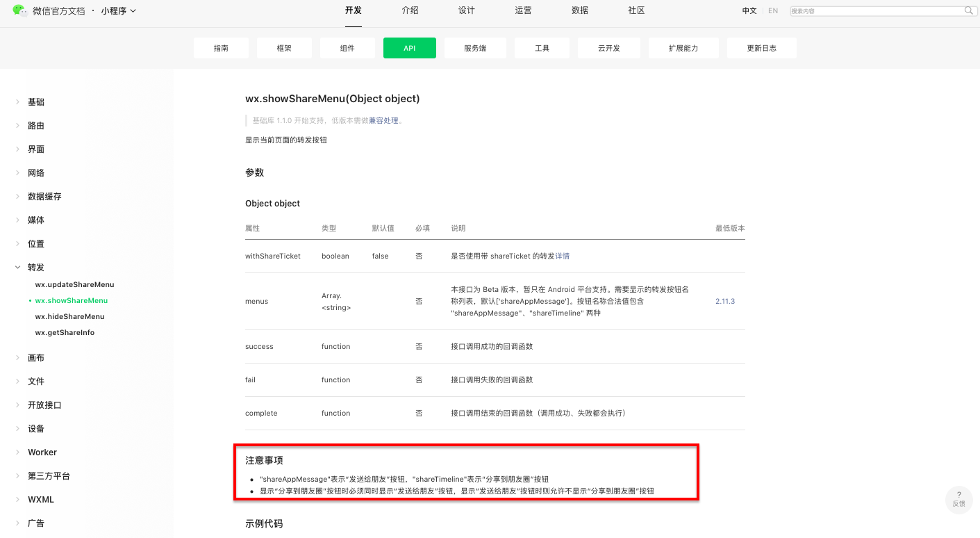The image size is (980, 538).
Task: Expand the 设备 sidebar section
Action: (36, 429)
